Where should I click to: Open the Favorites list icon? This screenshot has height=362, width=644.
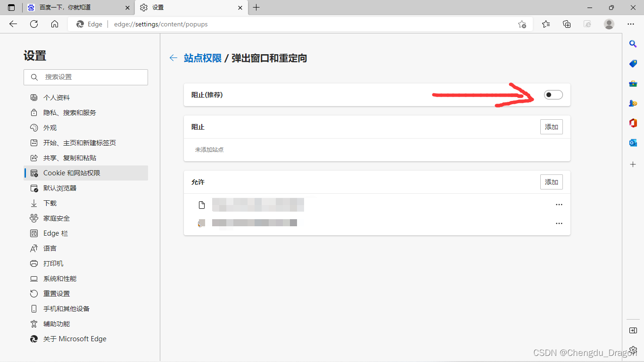[x=545, y=24]
